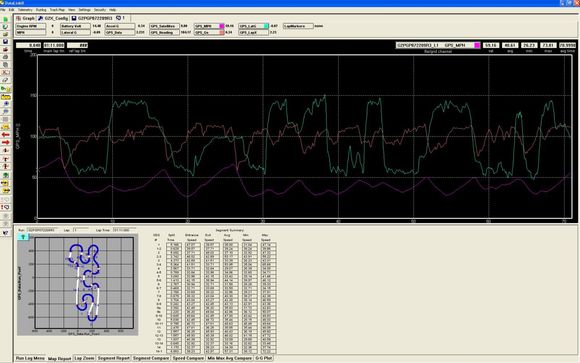Viewport: 580px width, 363px height.
Task: Click the floppy disk save icon
Action: [x=6, y=41]
